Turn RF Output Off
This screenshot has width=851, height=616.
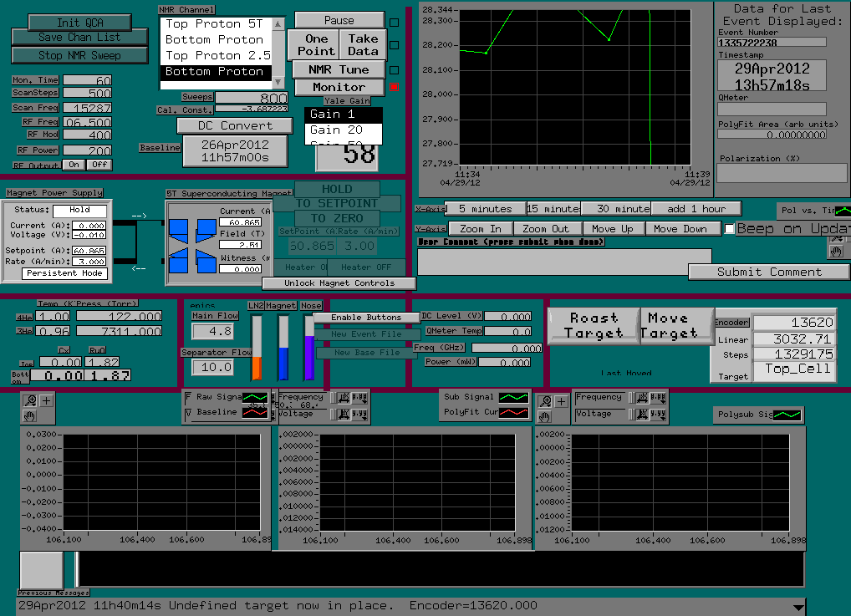(x=99, y=165)
